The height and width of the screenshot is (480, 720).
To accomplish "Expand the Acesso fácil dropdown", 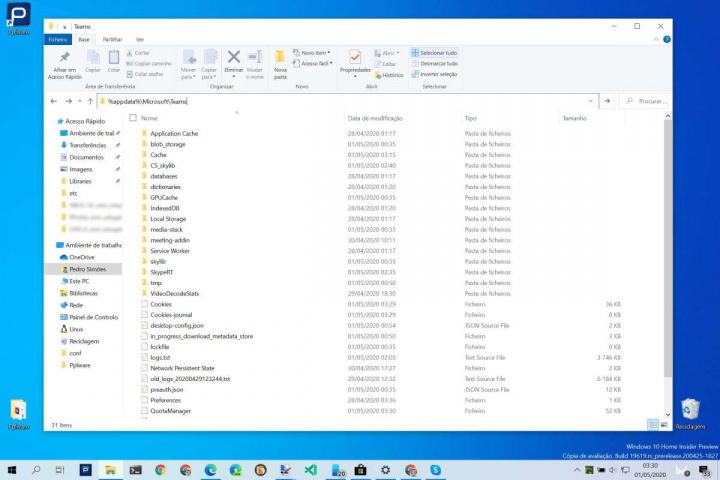I will (x=315, y=63).
